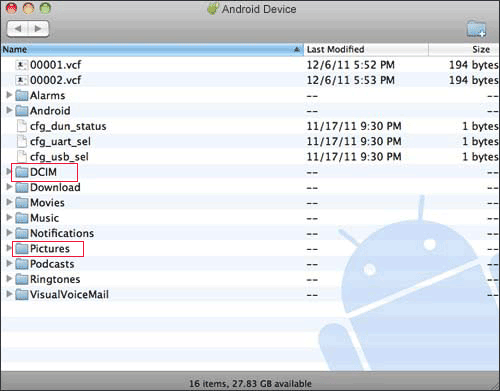Click cfg_dun_status 11/17/11 9:30 PM date
The height and width of the screenshot is (391, 500).
coord(354,126)
